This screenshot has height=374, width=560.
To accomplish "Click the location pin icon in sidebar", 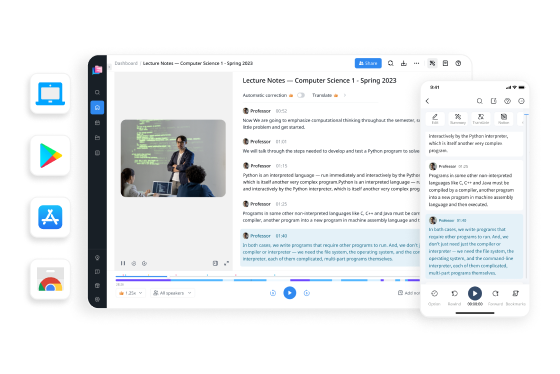I will (97, 258).
